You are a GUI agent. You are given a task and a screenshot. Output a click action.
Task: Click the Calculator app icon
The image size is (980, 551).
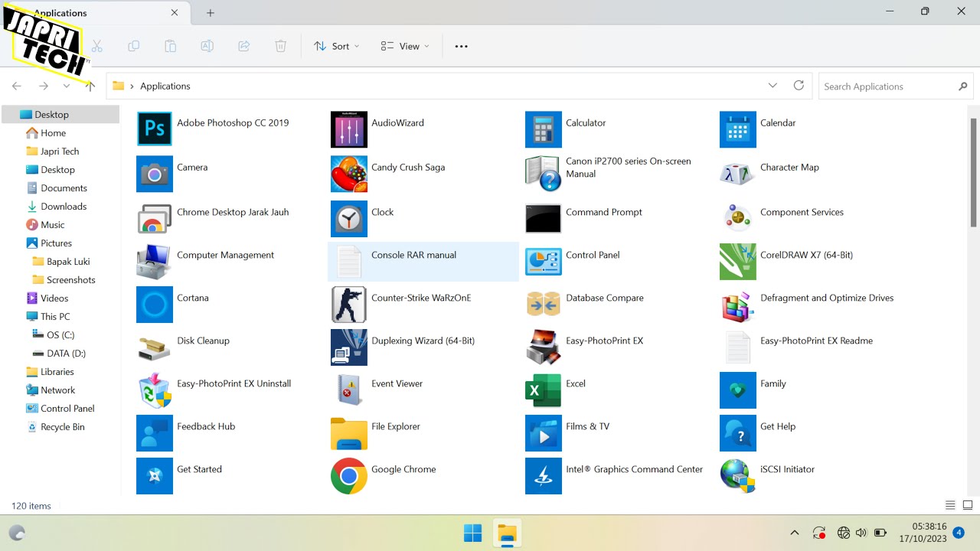coord(544,129)
